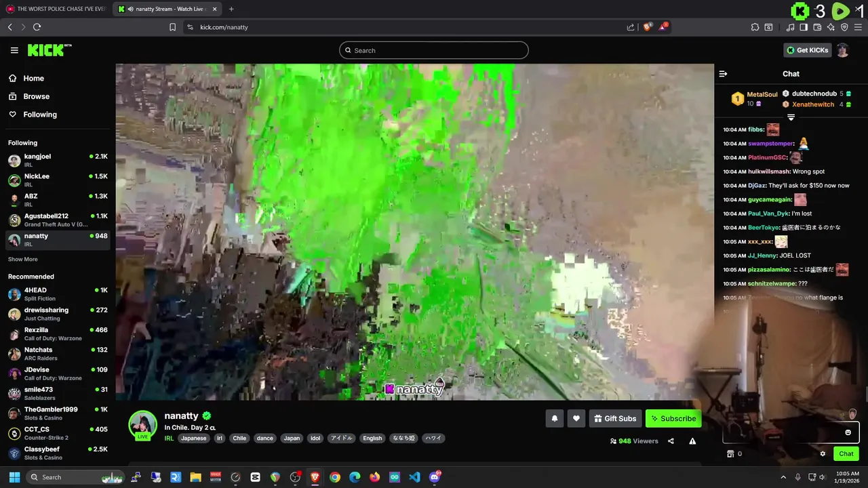Open recommended channel TheGambler1999
This screenshot has height=488, width=868.
(x=58, y=413)
